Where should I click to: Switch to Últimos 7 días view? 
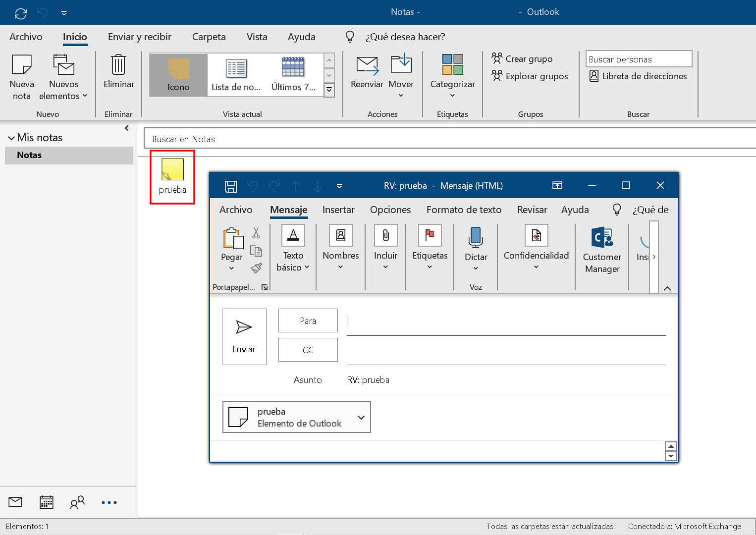tap(293, 75)
